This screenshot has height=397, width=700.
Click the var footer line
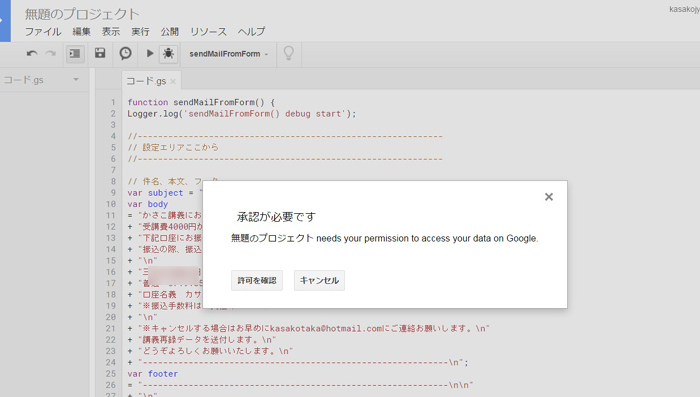coord(153,374)
